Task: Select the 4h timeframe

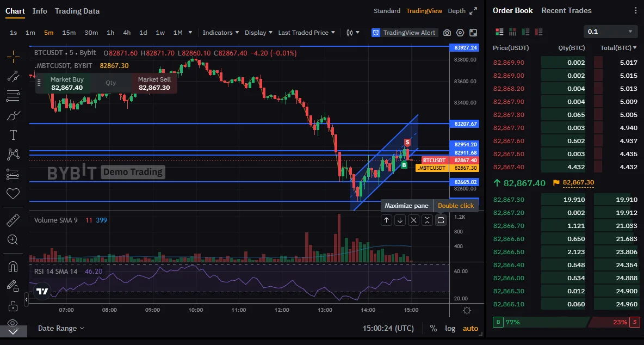Action: 127,33
